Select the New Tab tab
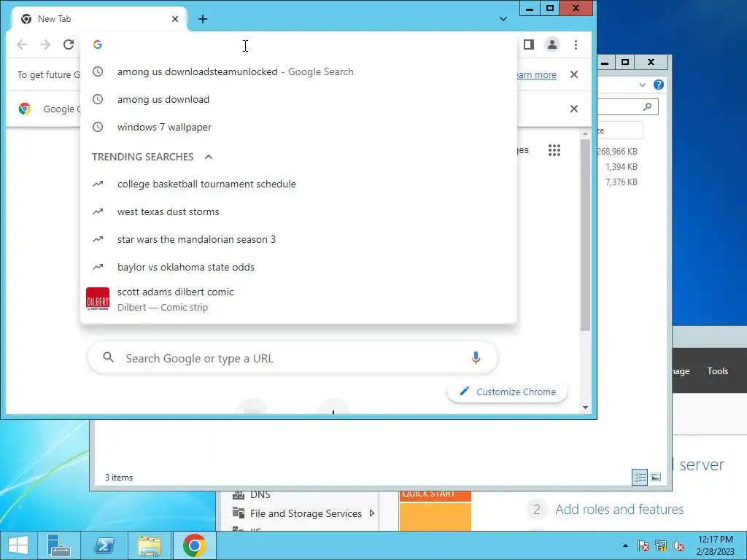Image resolution: width=747 pixels, height=560 pixels. [98, 19]
